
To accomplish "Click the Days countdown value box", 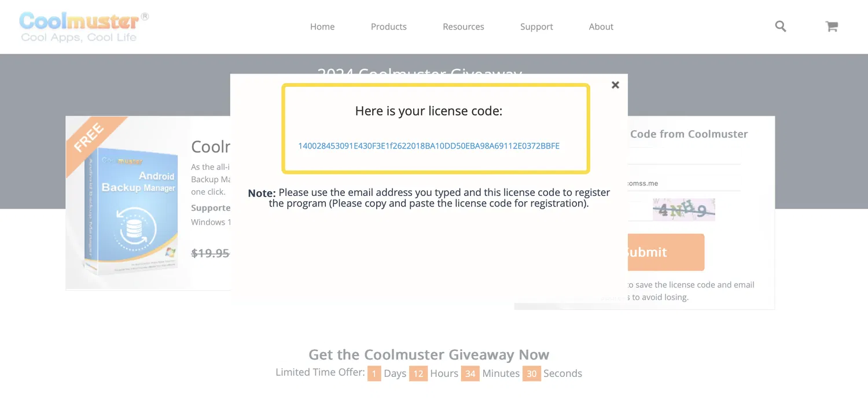I will pos(374,373).
